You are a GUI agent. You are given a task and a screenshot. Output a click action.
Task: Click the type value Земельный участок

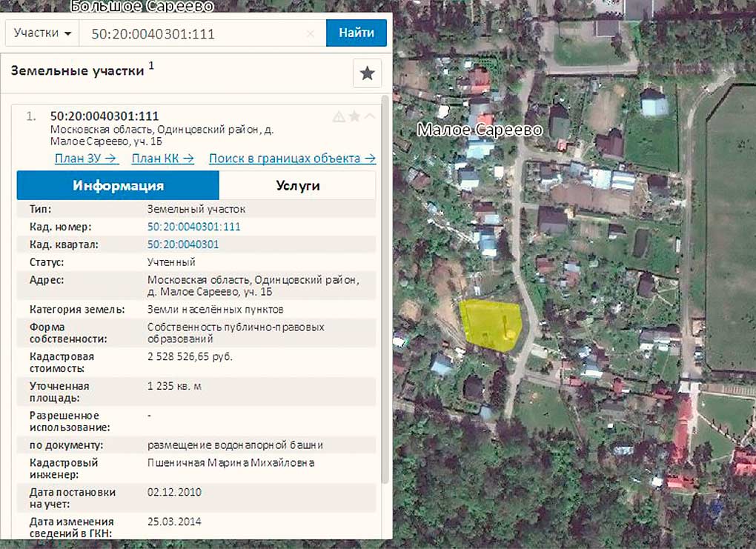coord(196,209)
